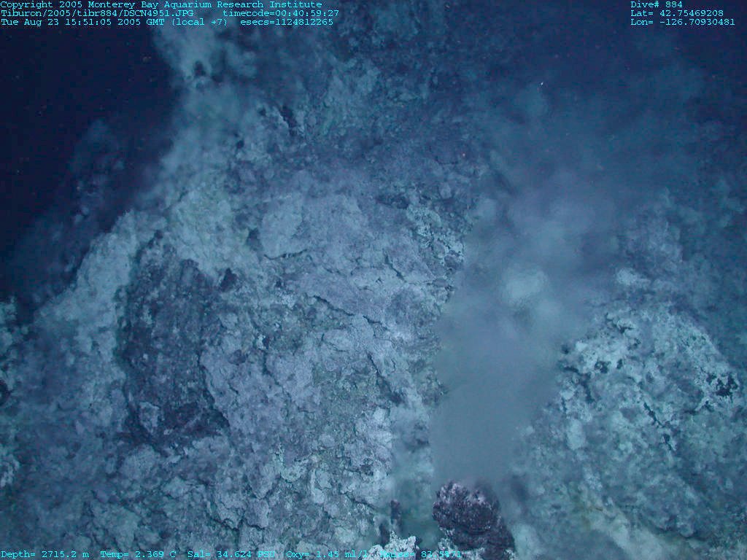Click the 'Temp= 2.369 C' reading
Image resolution: width=747 pixels, height=560 pixels.
click(x=138, y=554)
